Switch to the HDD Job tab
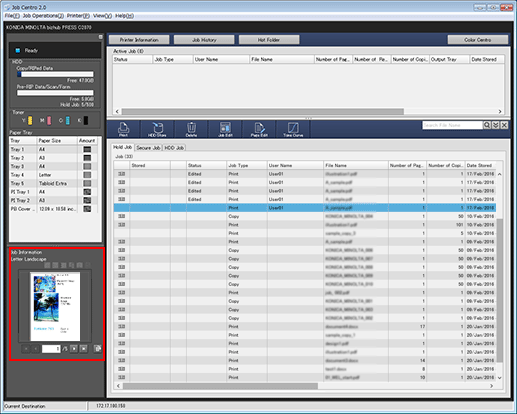 click(x=174, y=148)
